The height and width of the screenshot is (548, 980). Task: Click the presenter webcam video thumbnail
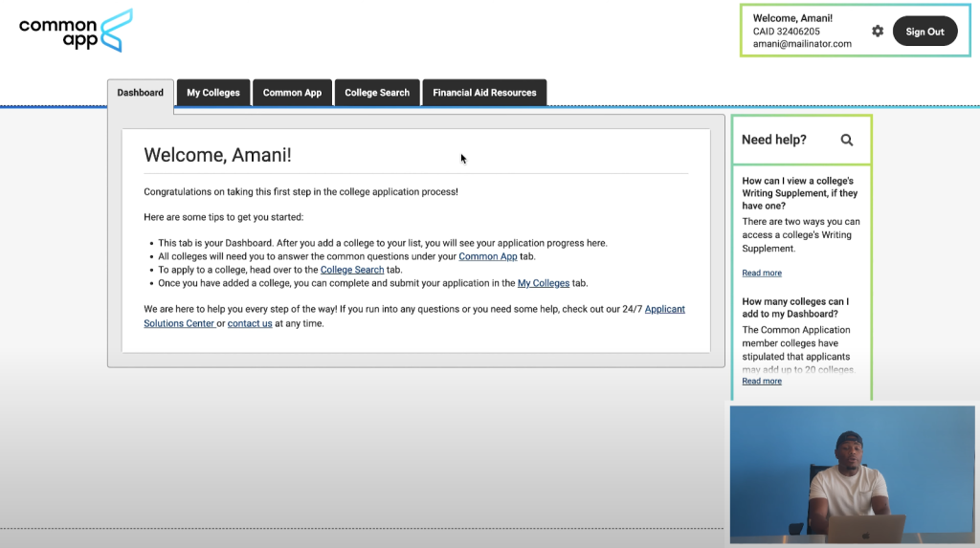852,474
